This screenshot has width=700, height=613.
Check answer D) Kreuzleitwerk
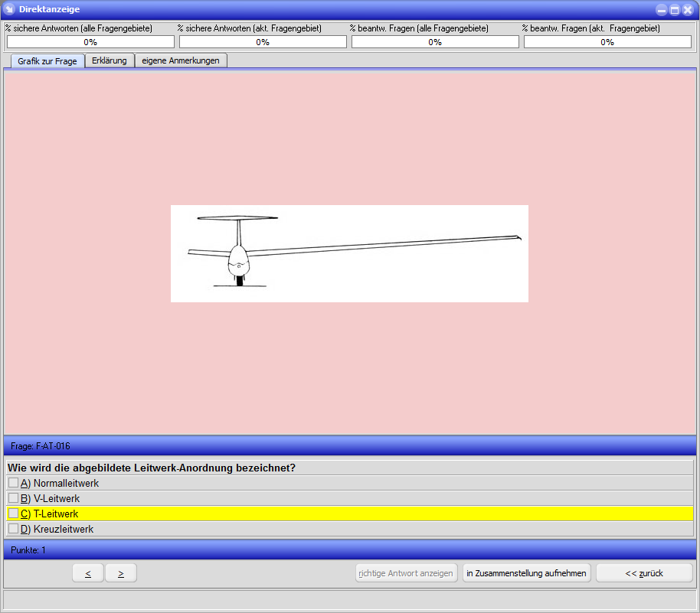click(13, 529)
